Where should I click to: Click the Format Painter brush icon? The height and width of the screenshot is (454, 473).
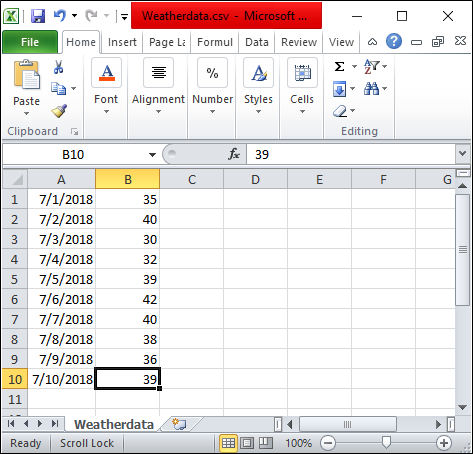click(x=59, y=111)
